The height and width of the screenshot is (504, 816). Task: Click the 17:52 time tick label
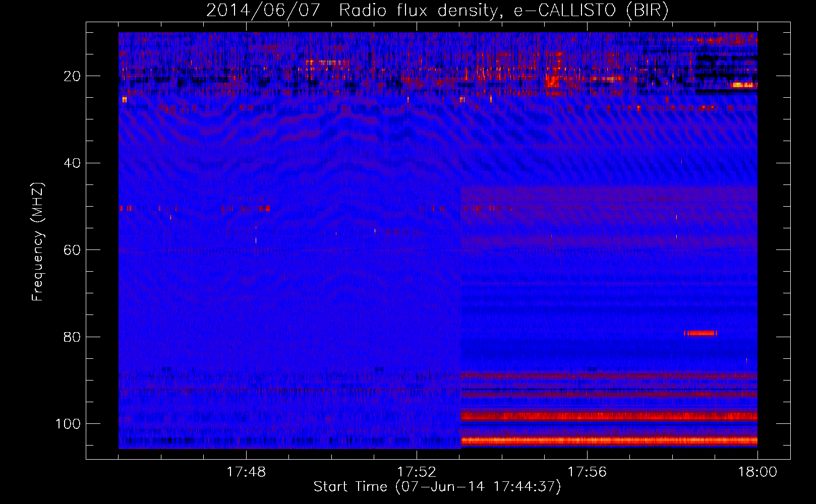click(x=417, y=472)
